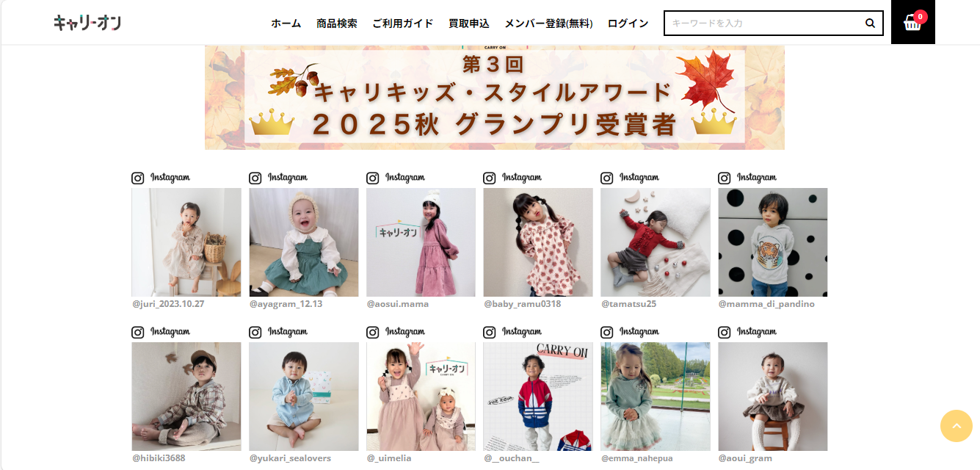This screenshot has height=470, width=980.
Task: Open the ホーム menu item
Action: tap(286, 23)
